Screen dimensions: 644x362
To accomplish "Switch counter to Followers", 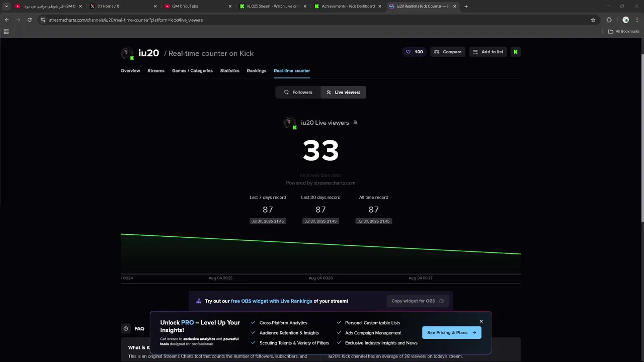I will tap(298, 92).
